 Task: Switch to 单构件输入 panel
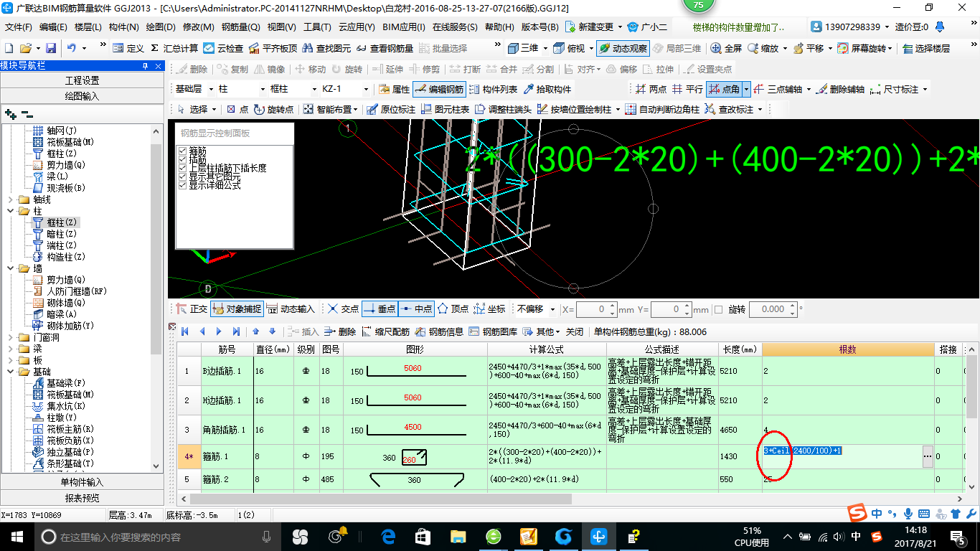click(x=82, y=482)
